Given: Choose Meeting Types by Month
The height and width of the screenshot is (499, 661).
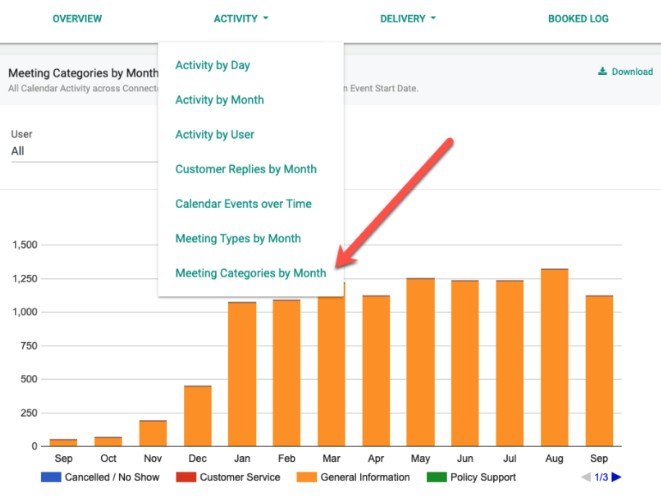Looking at the screenshot, I should tap(238, 238).
